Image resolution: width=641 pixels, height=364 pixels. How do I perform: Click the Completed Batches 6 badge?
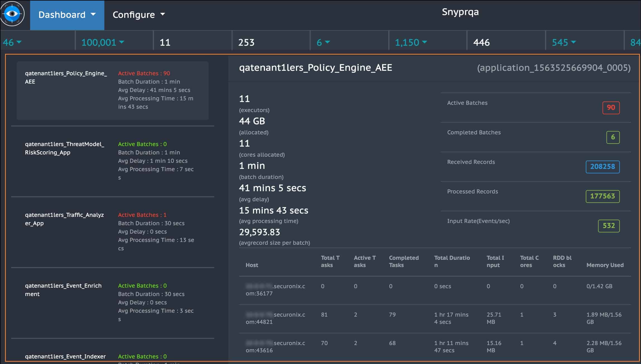tap(613, 137)
